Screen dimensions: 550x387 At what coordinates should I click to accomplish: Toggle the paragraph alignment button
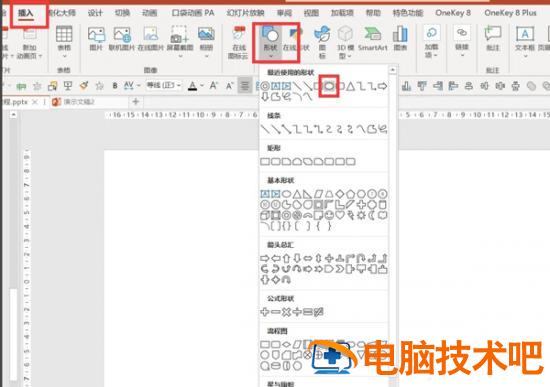244,86
